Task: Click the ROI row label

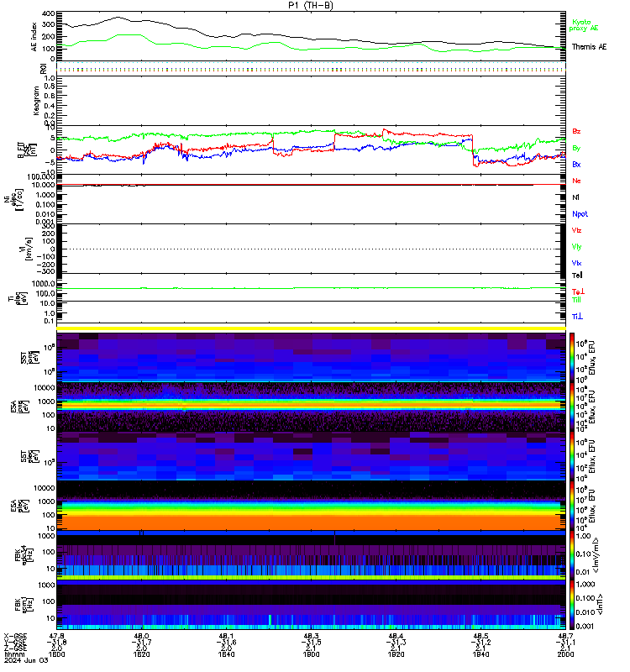Action: (43, 69)
